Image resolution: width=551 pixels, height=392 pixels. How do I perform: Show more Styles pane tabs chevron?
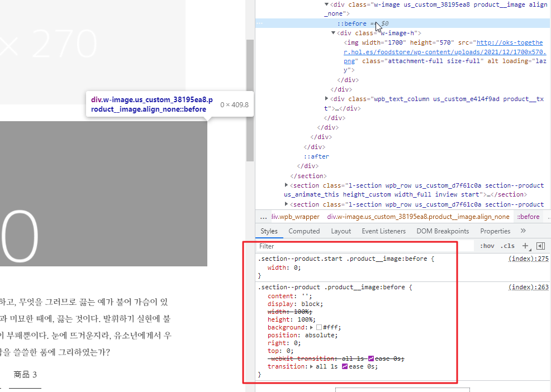click(523, 231)
